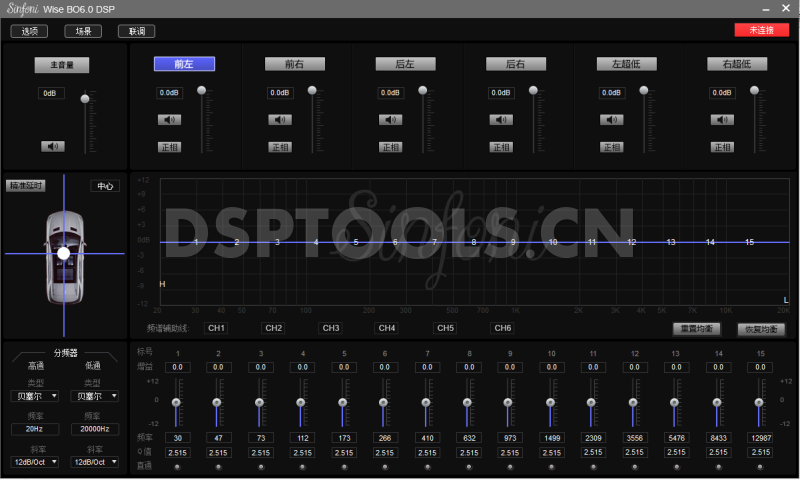Toggle 正相 phase for the 右超低 channel
The width and height of the screenshot is (800, 480).
pos(722,147)
